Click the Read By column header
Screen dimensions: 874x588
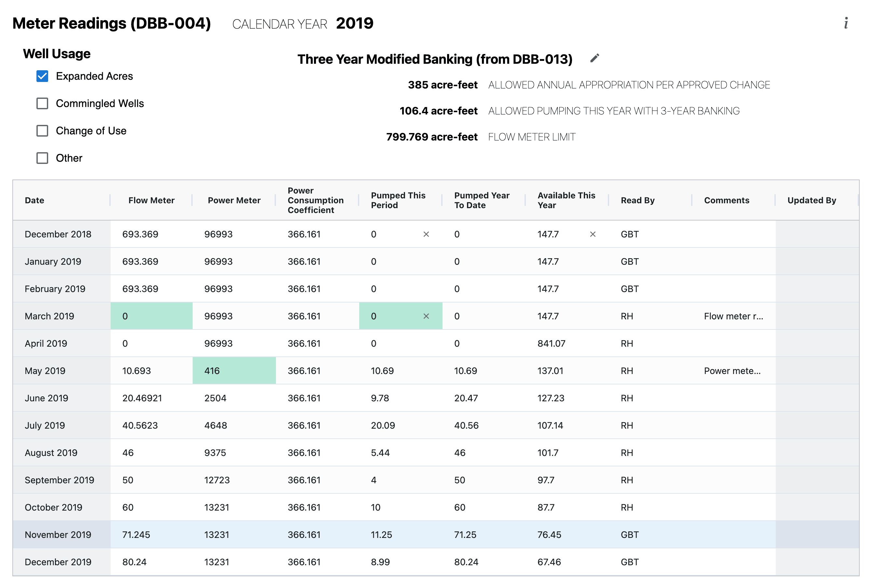coord(637,200)
